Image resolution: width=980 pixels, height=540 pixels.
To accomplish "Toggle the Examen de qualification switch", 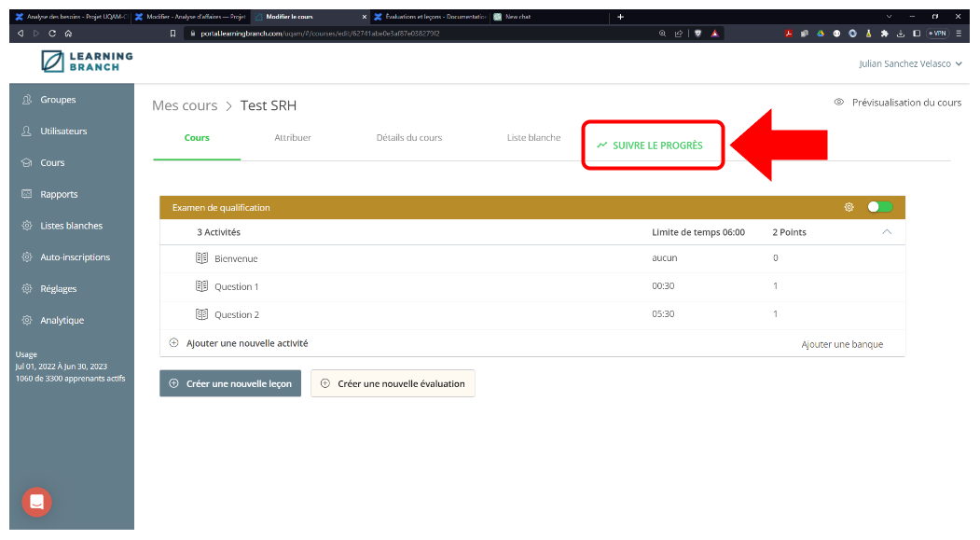I will point(879,207).
